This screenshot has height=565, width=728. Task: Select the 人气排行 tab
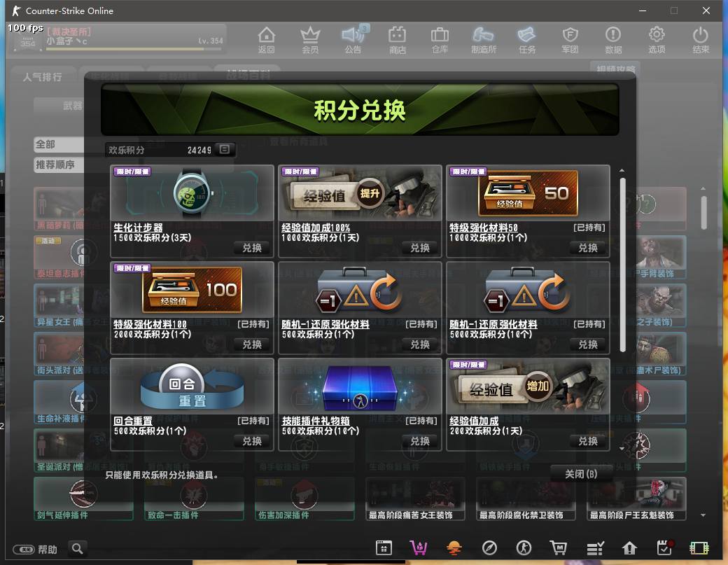[42, 77]
